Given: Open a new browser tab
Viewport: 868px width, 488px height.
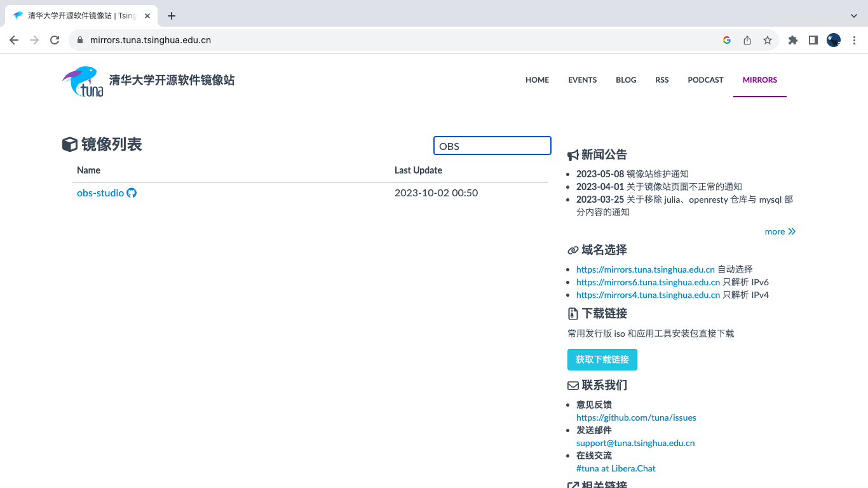Looking at the screenshot, I should [x=172, y=16].
